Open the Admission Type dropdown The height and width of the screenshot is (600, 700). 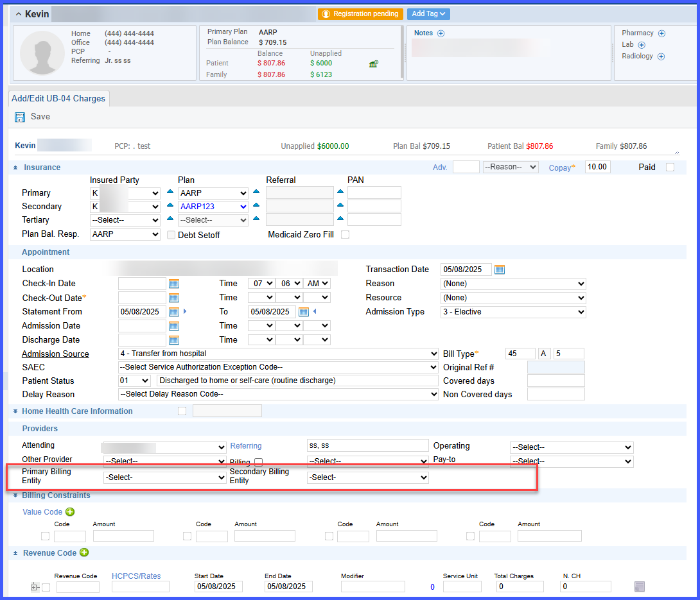pyautogui.click(x=513, y=312)
